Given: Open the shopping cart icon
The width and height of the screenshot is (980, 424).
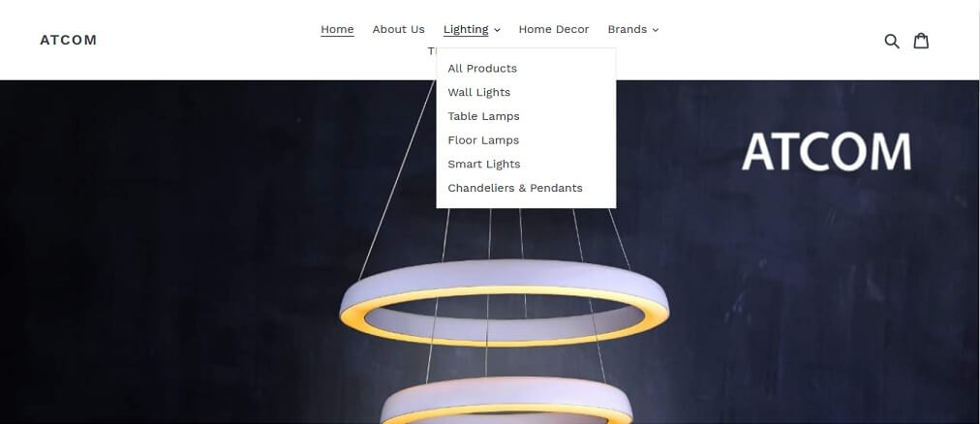Looking at the screenshot, I should [x=921, y=41].
